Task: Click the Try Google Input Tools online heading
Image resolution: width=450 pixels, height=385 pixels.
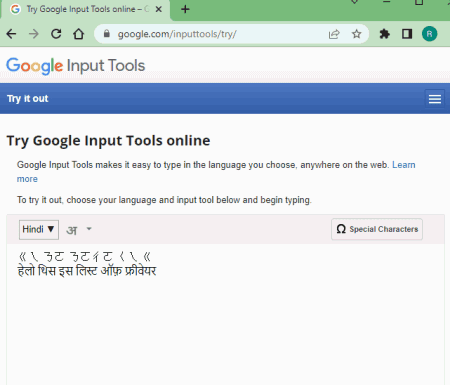Action: 108,141
